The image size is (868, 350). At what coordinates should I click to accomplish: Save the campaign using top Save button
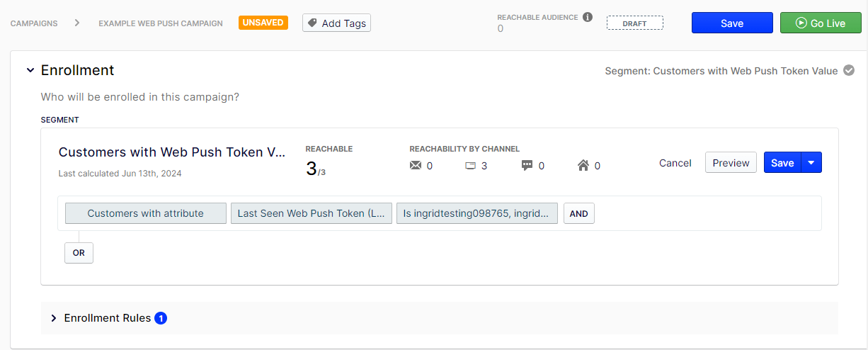point(732,23)
